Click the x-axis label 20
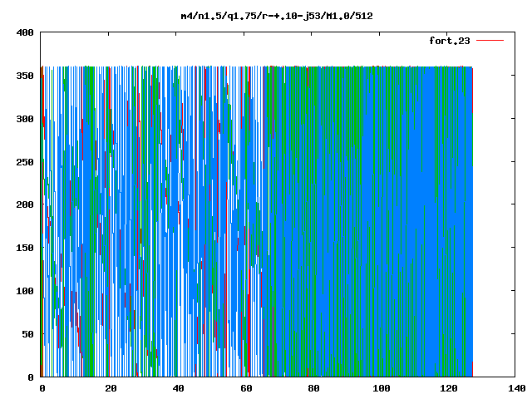The width and height of the screenshot is (532, 399). [x=111, y=388]
